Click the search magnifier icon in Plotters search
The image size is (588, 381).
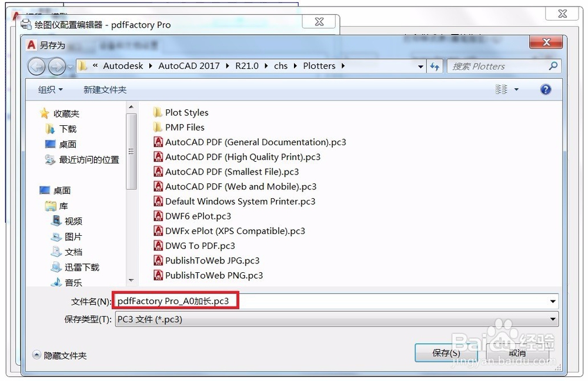click(553, 66)
